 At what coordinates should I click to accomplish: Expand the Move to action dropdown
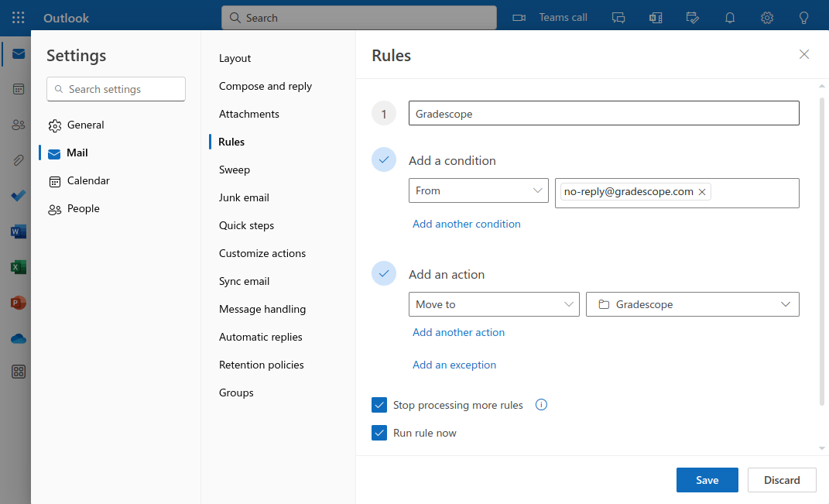493,304
